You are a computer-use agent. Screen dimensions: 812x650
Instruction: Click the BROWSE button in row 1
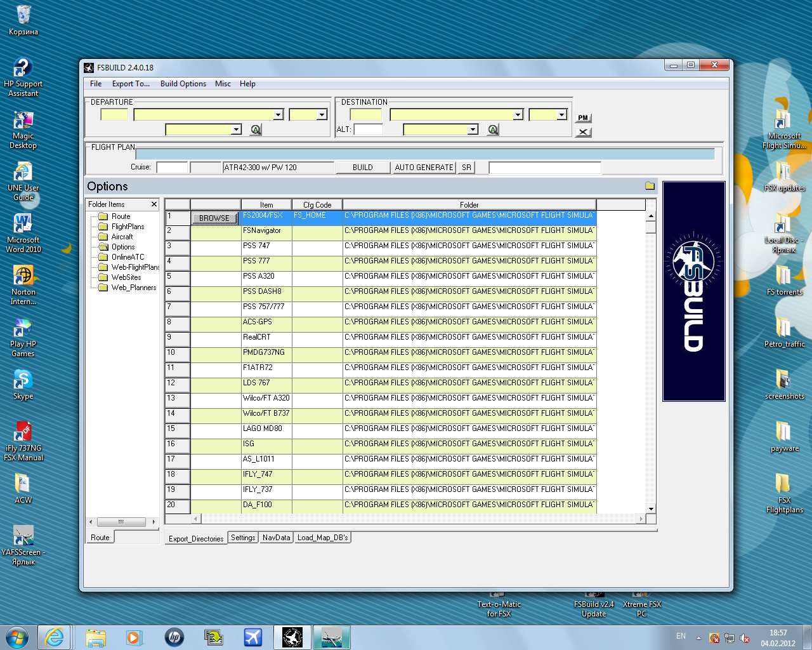pyautogui.click(x=214, y=218)
